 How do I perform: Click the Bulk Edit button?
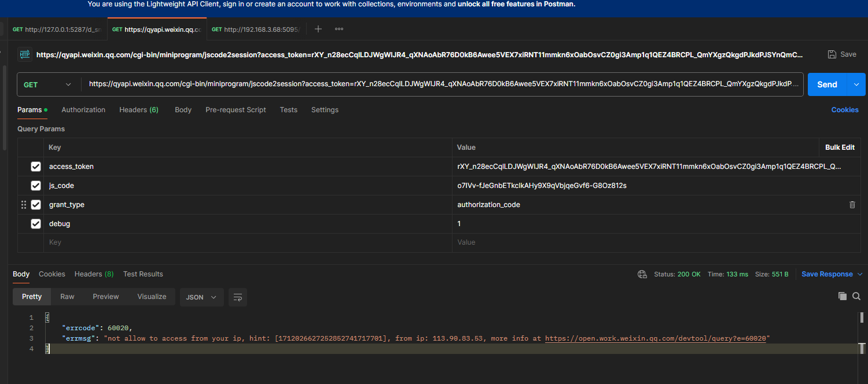[x=840, y=147]
